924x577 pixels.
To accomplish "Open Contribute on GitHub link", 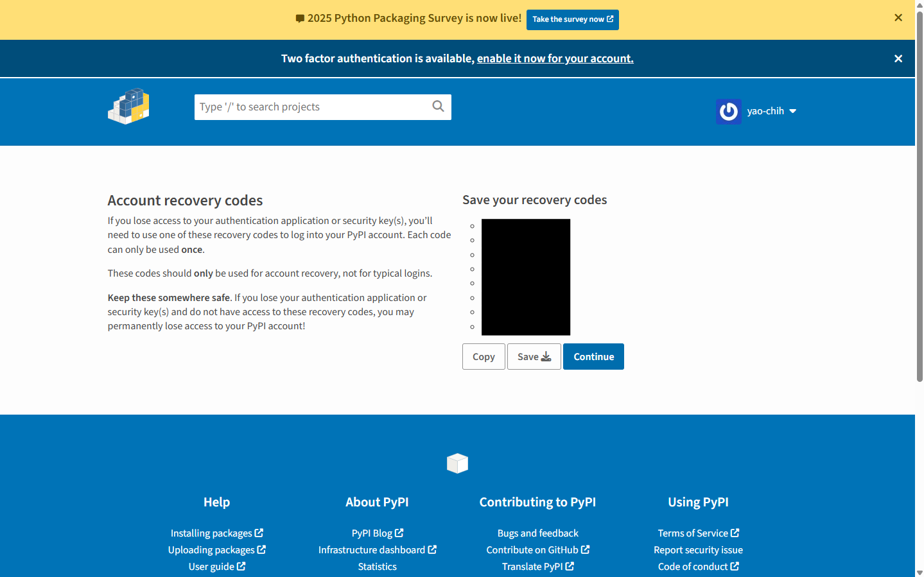I will [538, 550].
